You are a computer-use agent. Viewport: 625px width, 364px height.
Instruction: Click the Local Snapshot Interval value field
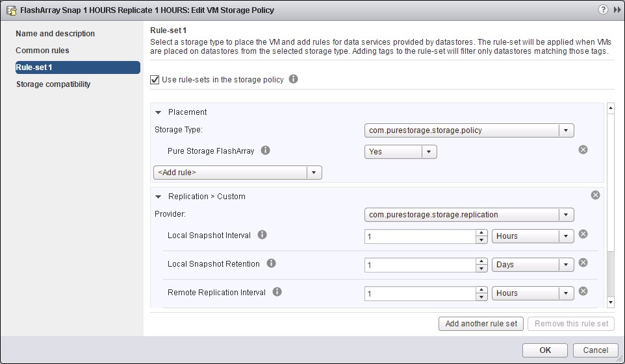click(x=420, y=237)
